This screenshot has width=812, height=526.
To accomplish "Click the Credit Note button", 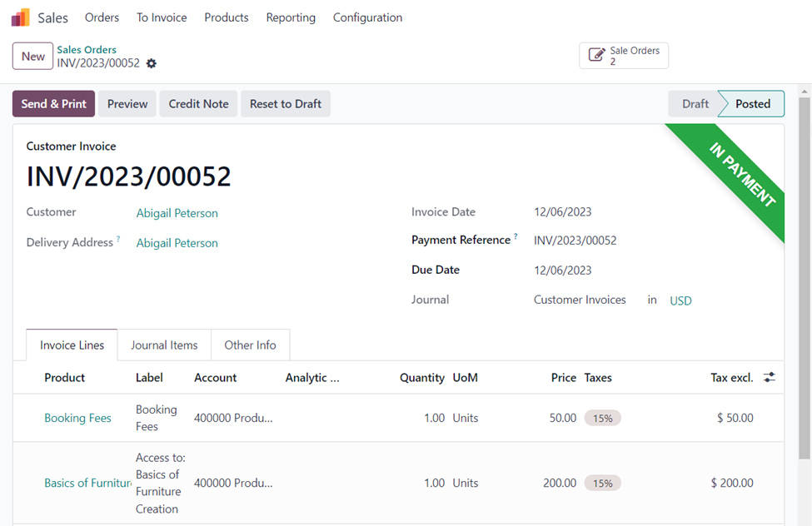I will tap(198, 104).
